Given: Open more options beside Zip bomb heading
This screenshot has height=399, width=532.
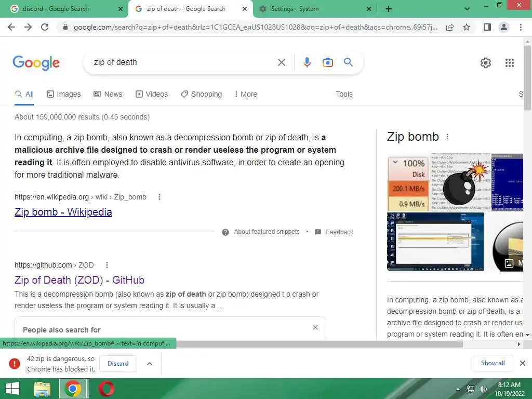Looking at the screenshot, I should click(447, 137).
